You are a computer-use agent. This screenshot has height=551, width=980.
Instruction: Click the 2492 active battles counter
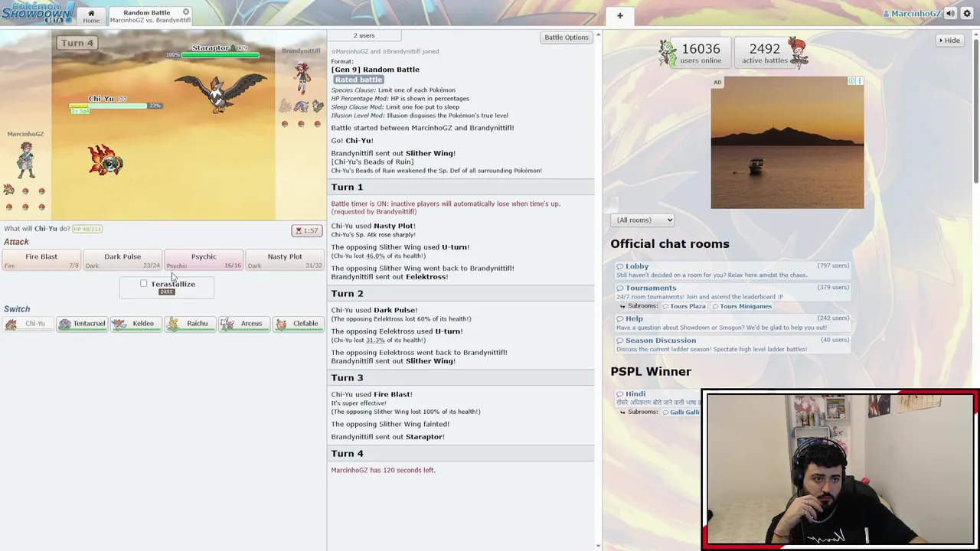tap(764, 54)
